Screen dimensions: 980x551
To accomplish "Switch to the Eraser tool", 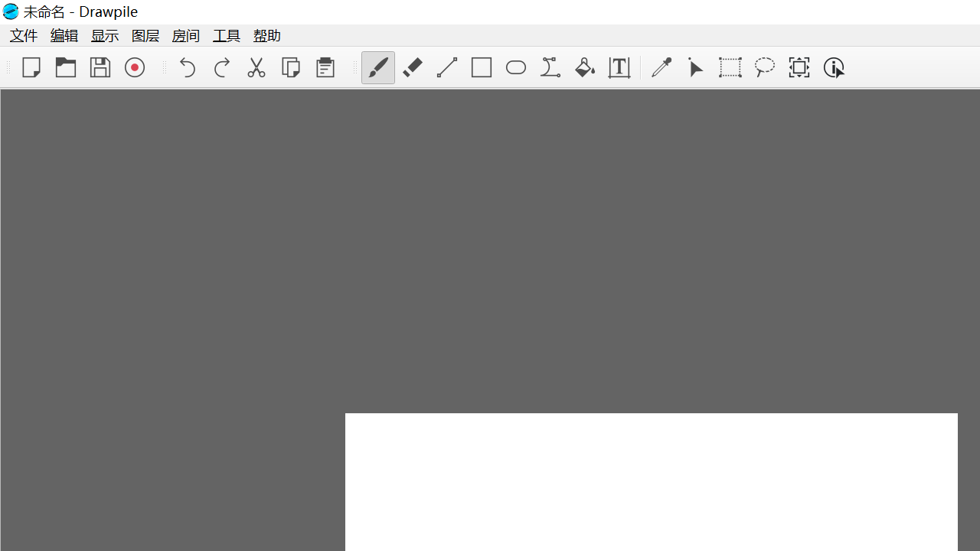I will pyautogui.click(x=413, y=67).
